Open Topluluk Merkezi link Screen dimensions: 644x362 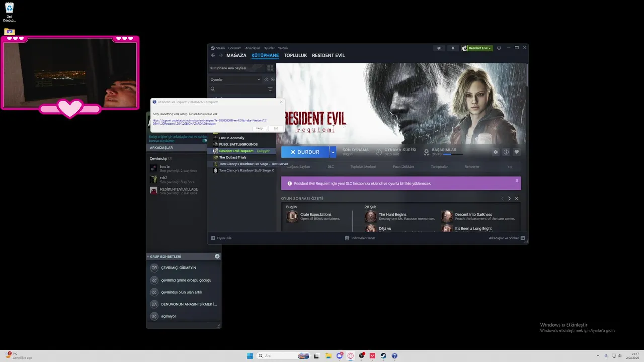tap(363, 167)
